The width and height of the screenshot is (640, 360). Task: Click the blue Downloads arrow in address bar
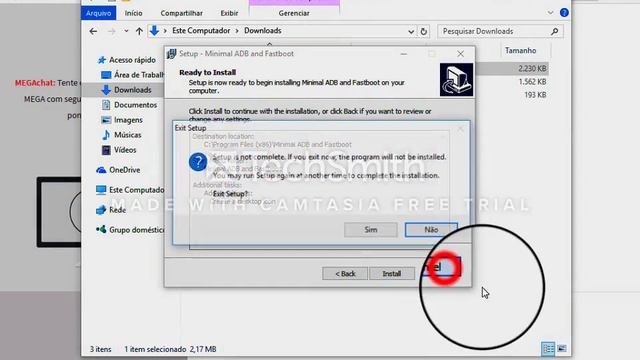[154, 31]
